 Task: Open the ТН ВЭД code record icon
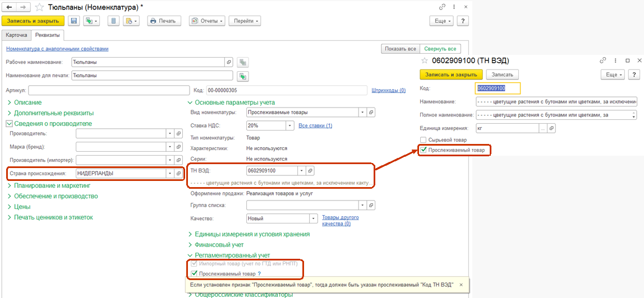coord(311,170)
